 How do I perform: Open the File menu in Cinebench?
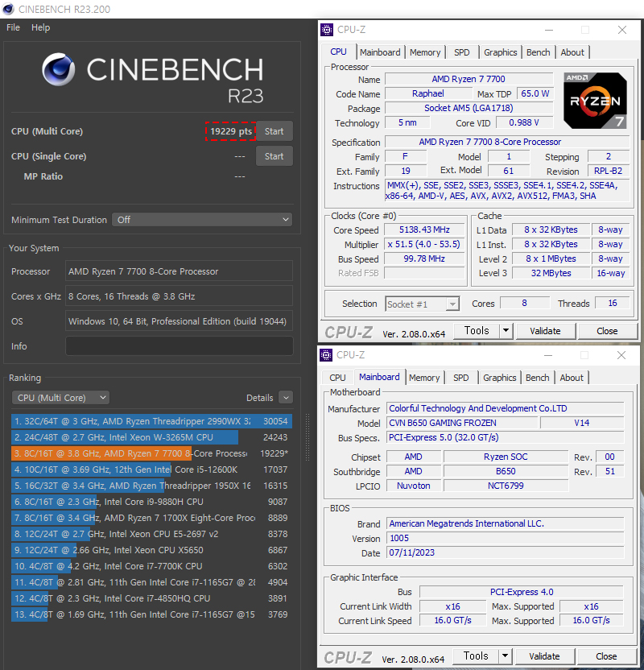click(13, 27)
